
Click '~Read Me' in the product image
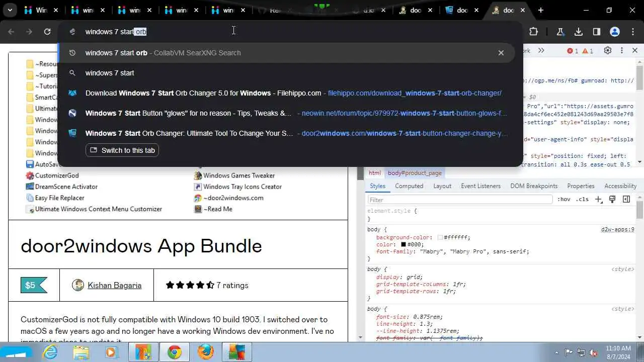pyautogui.click(x=217, y=209)
